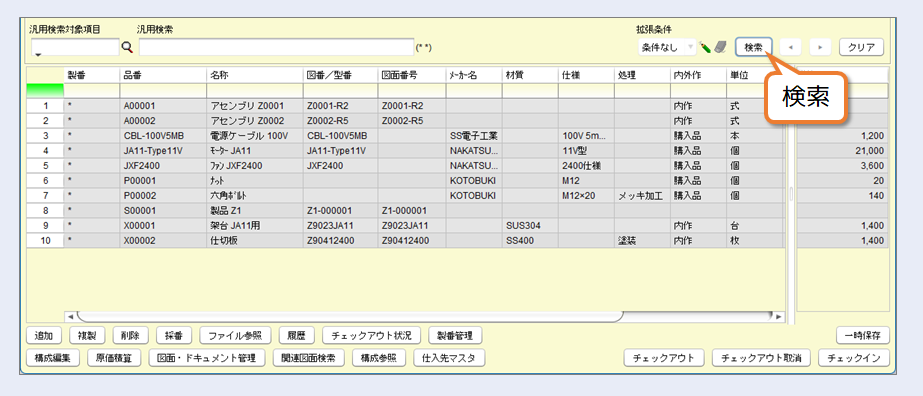
Task: Open the 履歴 button
Action: 296,335
